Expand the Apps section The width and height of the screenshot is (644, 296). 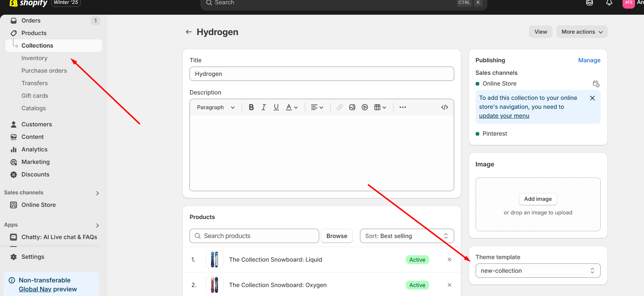pyautogui.click(x=97, y=225)
